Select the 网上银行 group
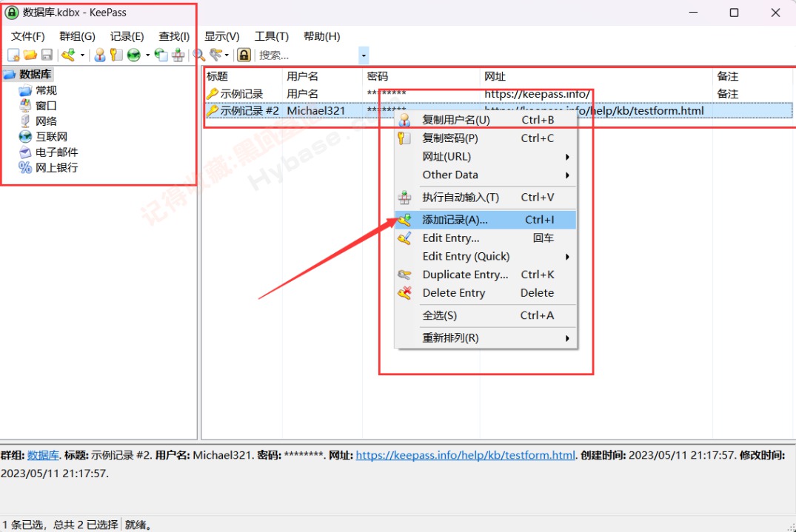This screenshot has width=796, height=532. point(57,168)
